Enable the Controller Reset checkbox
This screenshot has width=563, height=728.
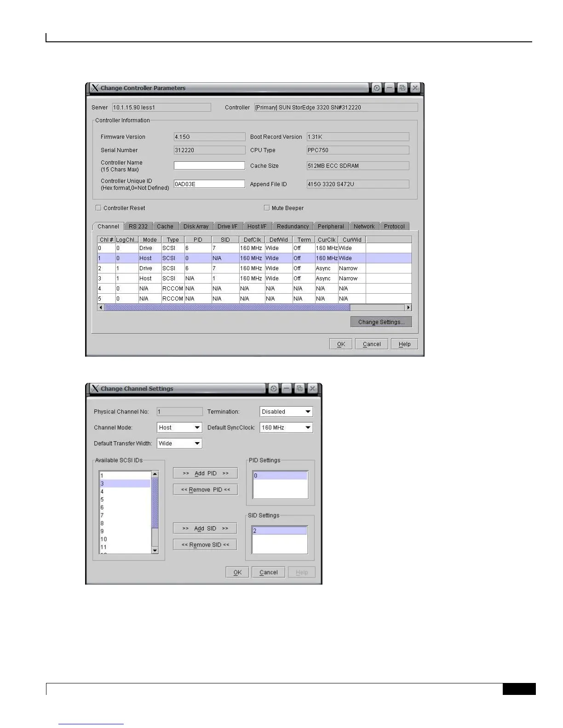pos(98,208)
